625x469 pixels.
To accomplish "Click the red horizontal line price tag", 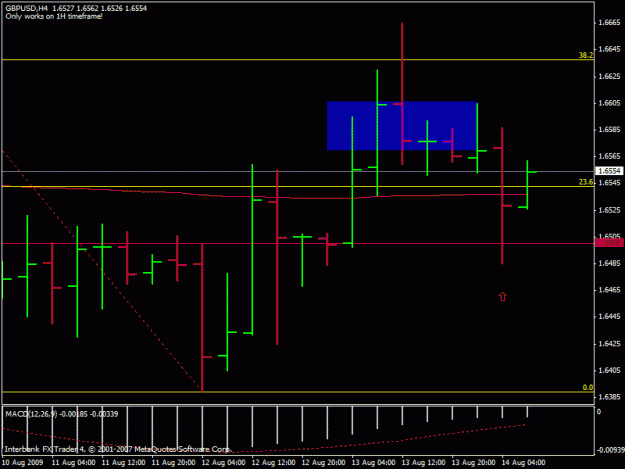I will [609, 243].
